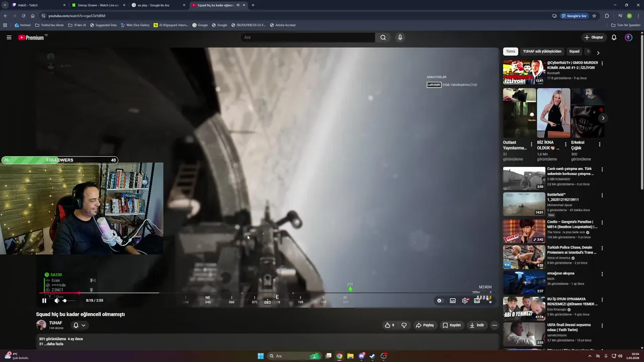Like the video with thumbs up
The height and width of the screenshot is (362, 644).
(389, 325)
